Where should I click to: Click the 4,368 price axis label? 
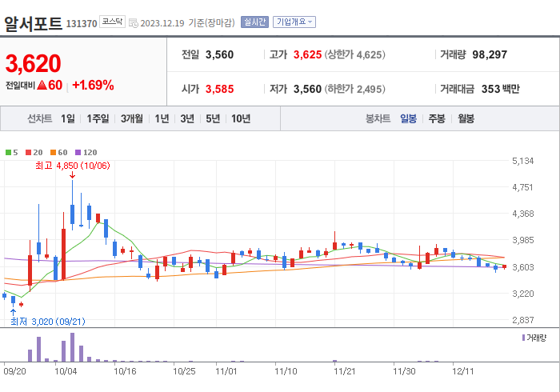pyautogui.click(x=523, y=214)
